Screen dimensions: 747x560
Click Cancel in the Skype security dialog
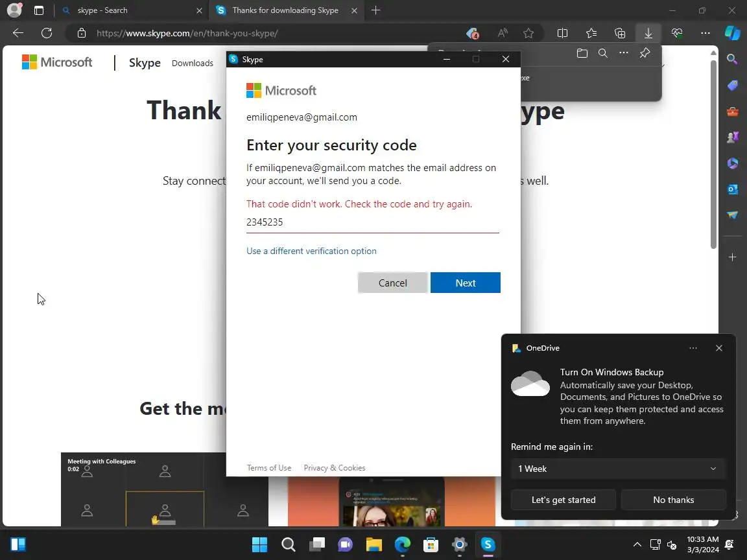pyautogui.click(x=392, y=283)
